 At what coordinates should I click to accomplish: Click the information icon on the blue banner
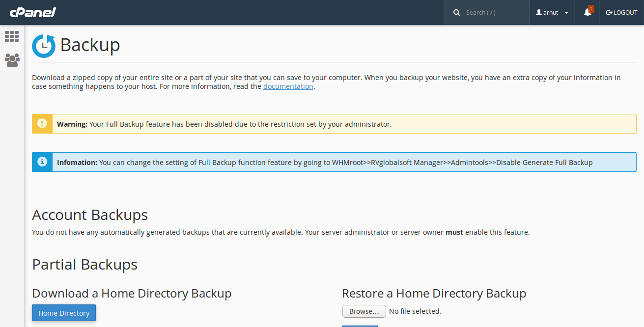pos(42,162)
